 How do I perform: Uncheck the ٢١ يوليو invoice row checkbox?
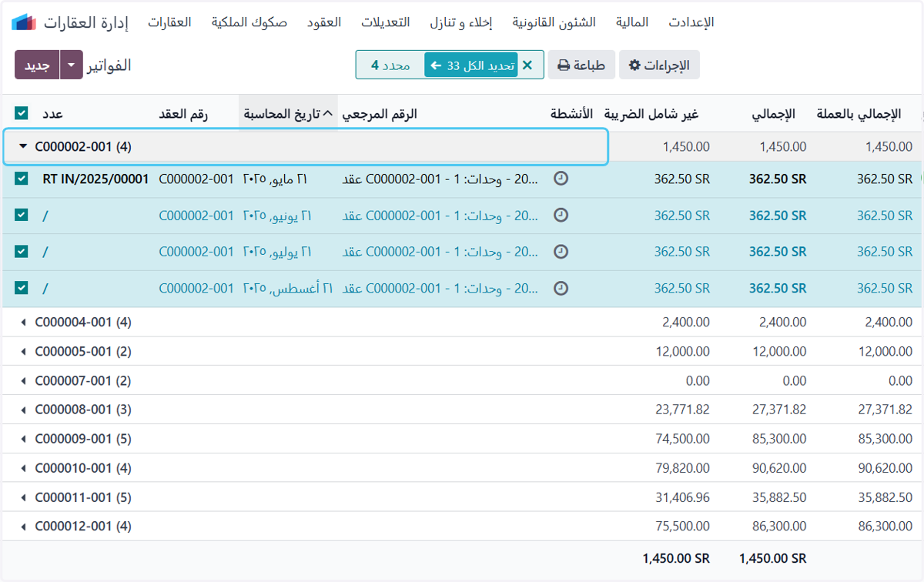click(x=21, y=252)
